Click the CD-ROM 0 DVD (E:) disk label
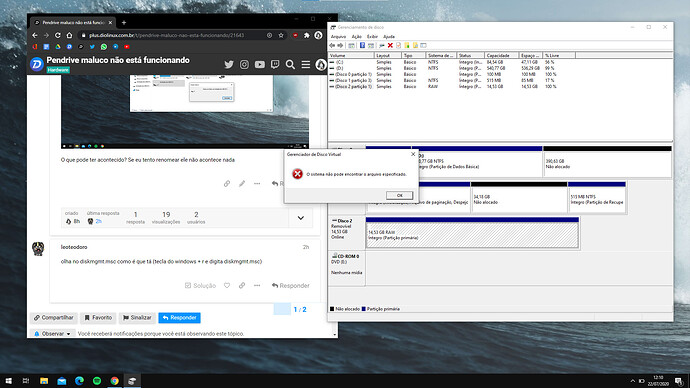Screen dimensions: 690x388 347,268
